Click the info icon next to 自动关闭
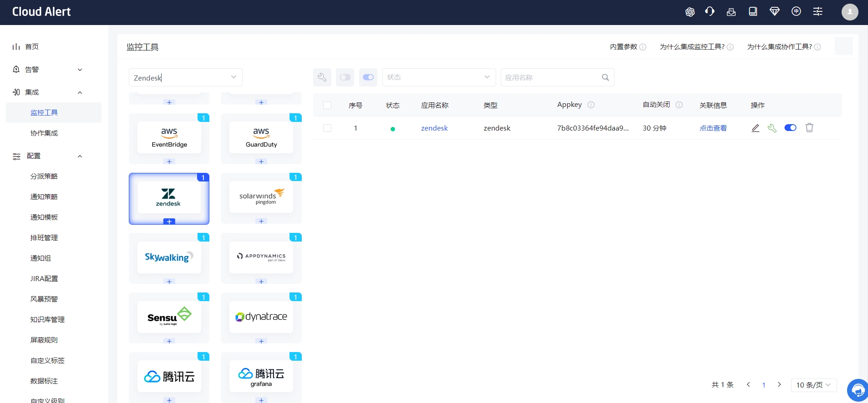The width and height of the screenshot is (868, 403). coord(679,105)
